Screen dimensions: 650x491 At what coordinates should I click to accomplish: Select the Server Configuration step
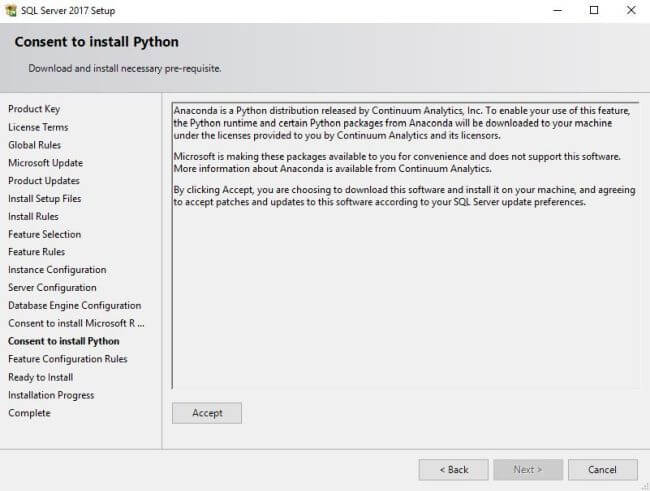(x=52, y=288)
